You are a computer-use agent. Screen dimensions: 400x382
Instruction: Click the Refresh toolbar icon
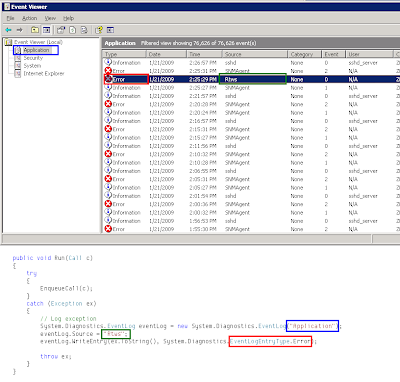point(73,30)
